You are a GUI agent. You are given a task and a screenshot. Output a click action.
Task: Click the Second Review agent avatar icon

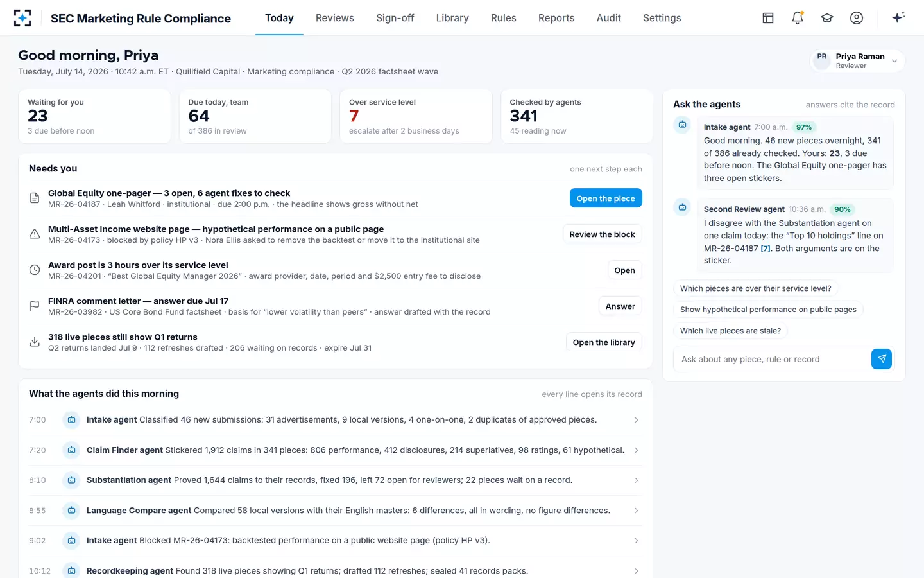pyautogui.click(x=682, y=207)
